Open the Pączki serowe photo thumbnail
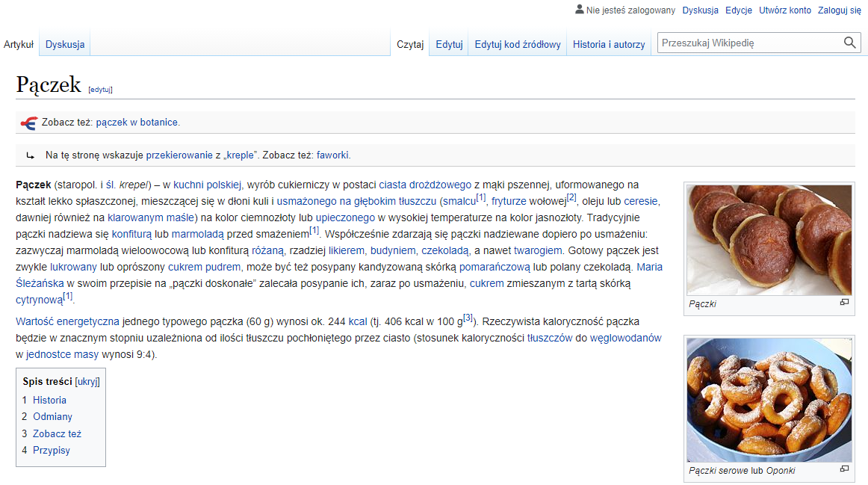868x485 pixels. [769, 399]
